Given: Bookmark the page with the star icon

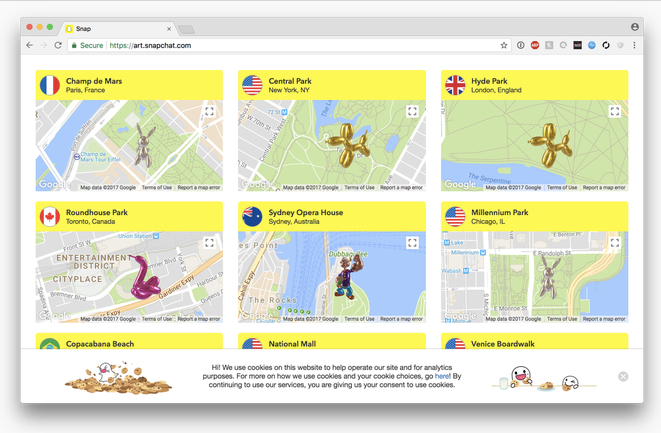Looking at the screenshot, I should click(x=504, y=45).
